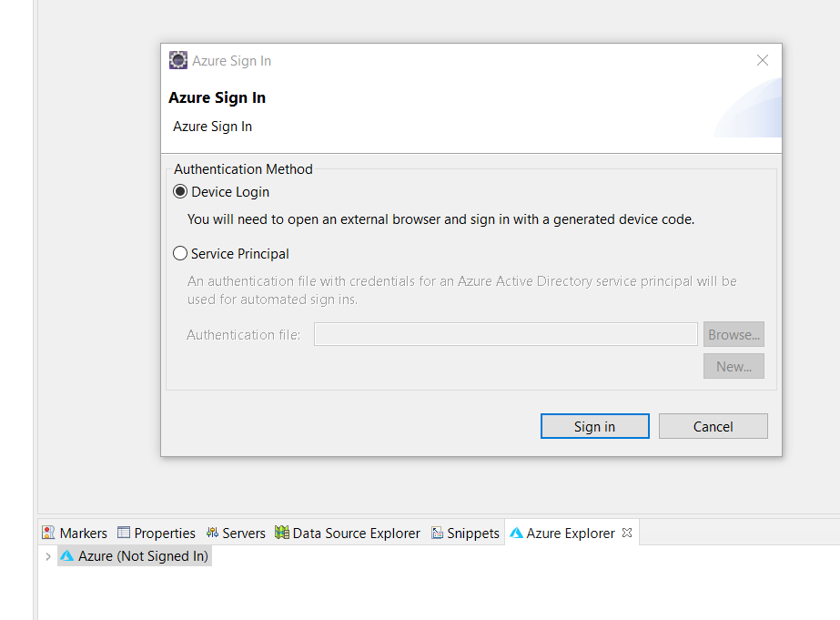Click the New... button
This screenshot has width=840, height=620.
click(x=734, y=366)
